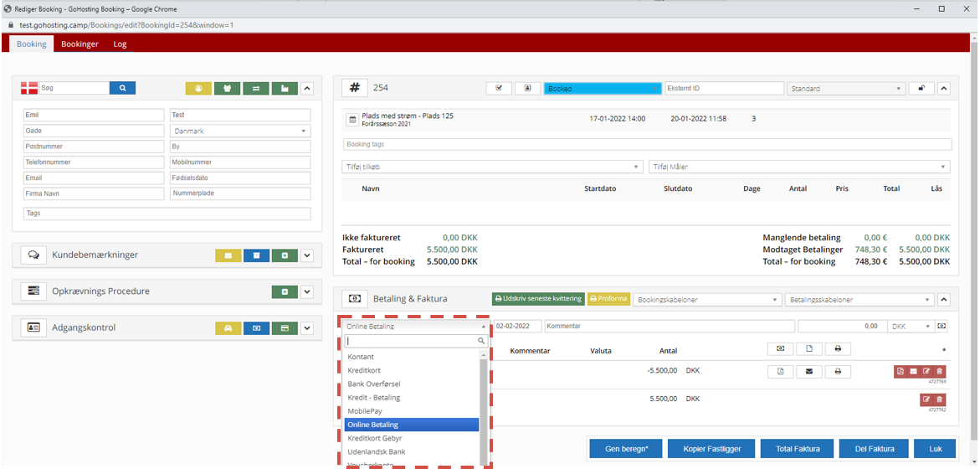Click the unlock padlock icon beside Standard
This screenshot has height=469, width=980.
(x=921, y=88)
